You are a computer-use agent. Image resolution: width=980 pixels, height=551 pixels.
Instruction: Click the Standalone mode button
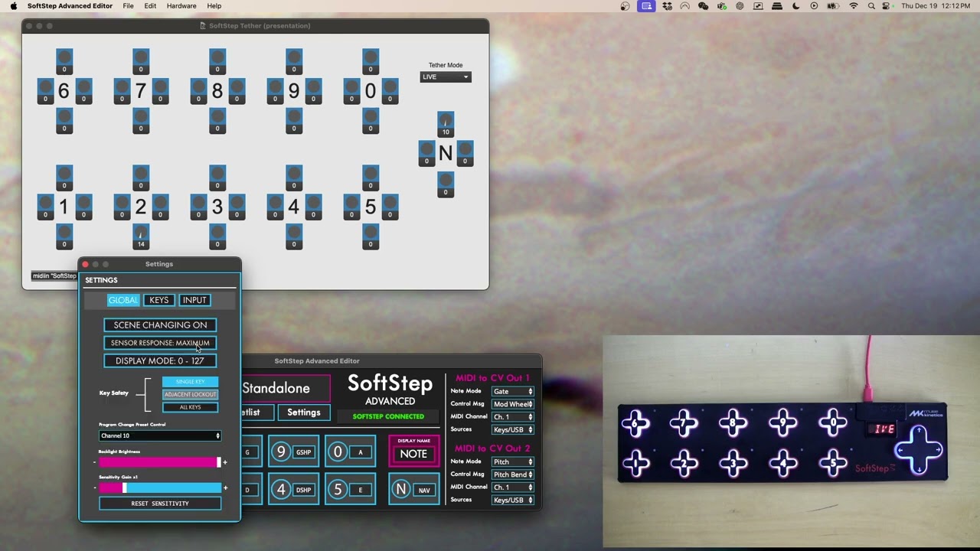[286, 388]
